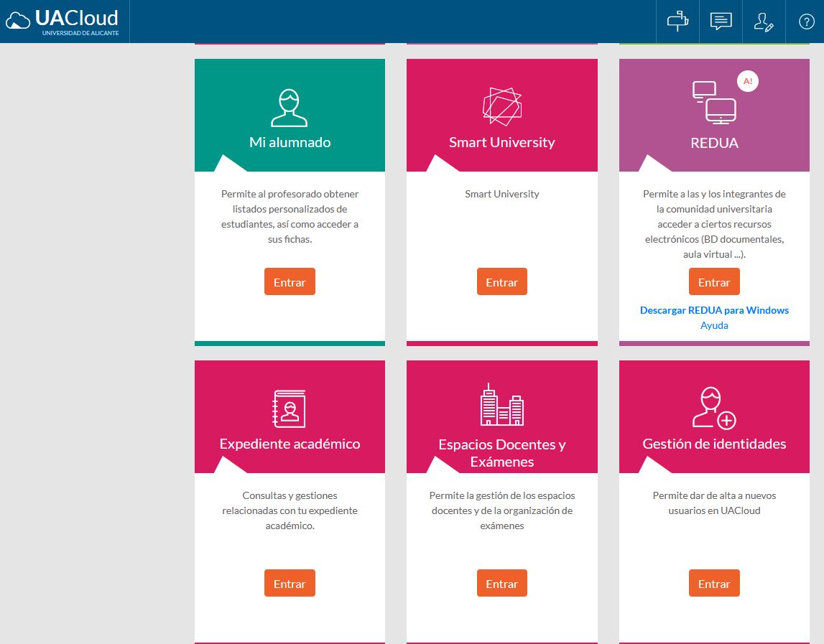Enter the Smart University application
This screenshot has width=824, height=644.
click(502, 282)
